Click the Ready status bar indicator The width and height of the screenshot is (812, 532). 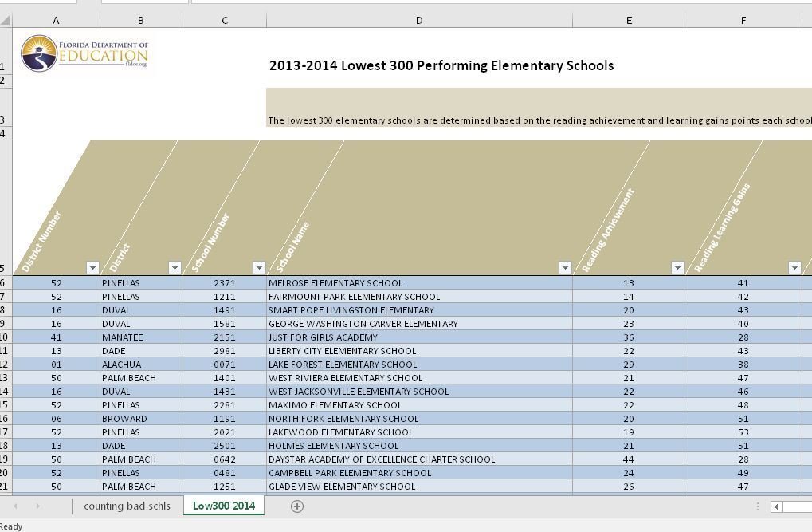pos(11,526)
